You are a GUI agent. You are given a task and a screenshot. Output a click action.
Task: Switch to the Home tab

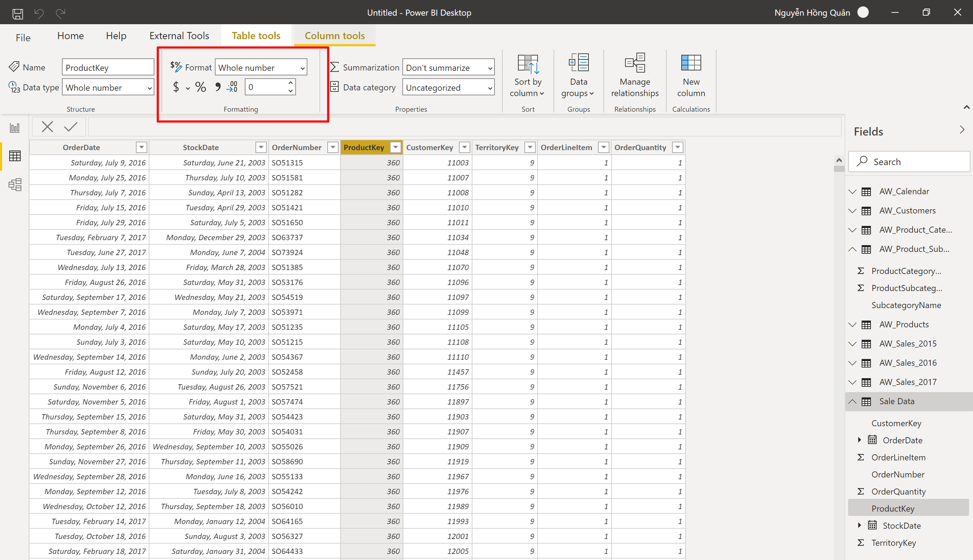70,36
